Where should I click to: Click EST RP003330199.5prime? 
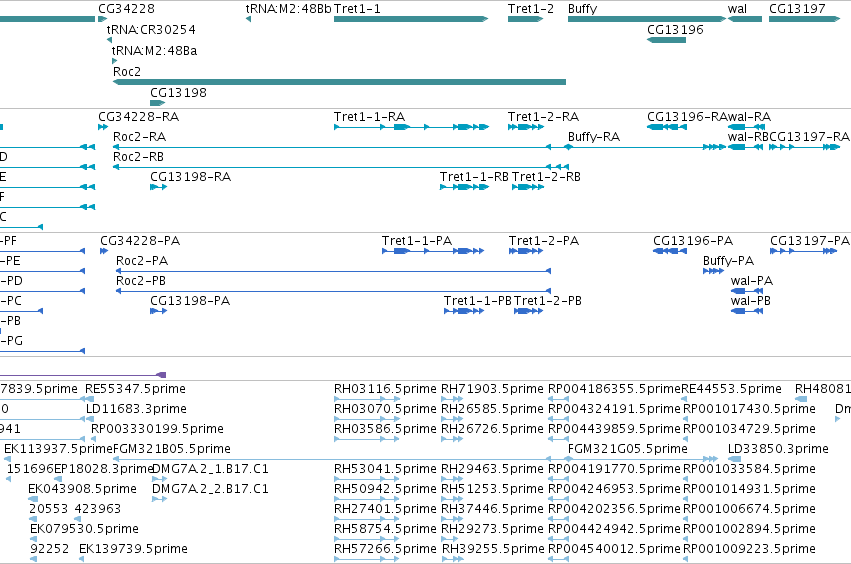[x=157, y=429]
